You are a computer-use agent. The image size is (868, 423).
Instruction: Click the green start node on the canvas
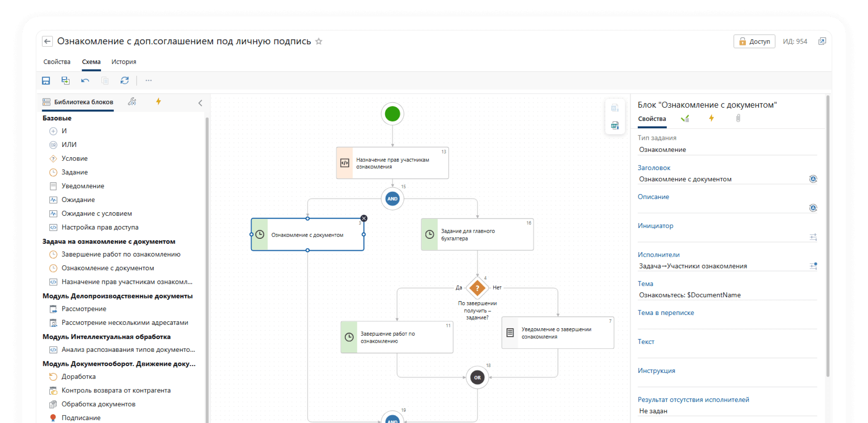tap(392, 114)
